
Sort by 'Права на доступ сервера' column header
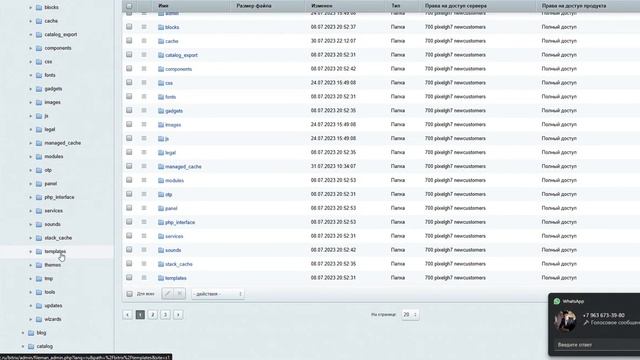point(456,6)
